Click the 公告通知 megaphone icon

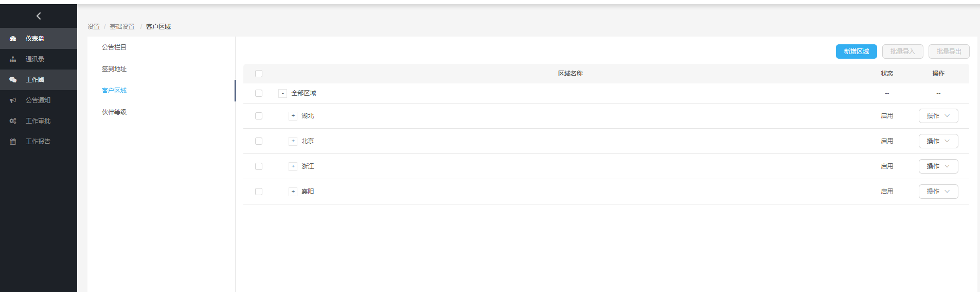(x=13, y=100)
